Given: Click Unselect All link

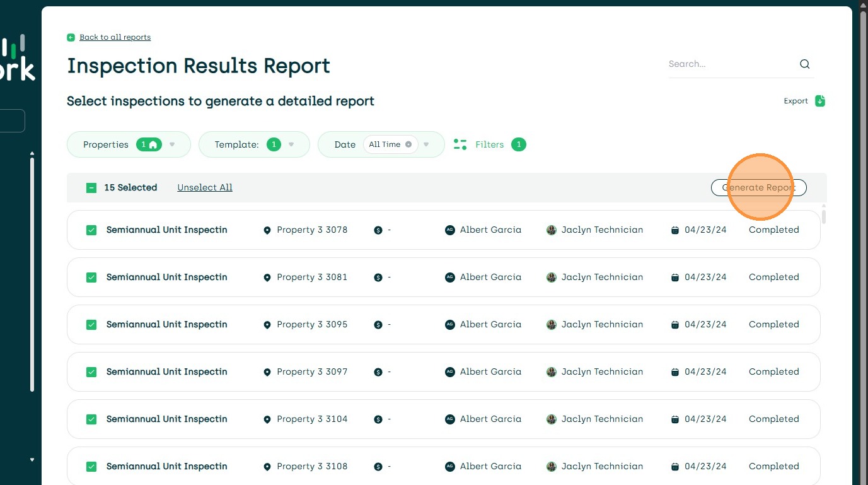Looking at the screenshot, I should (205, 187).
